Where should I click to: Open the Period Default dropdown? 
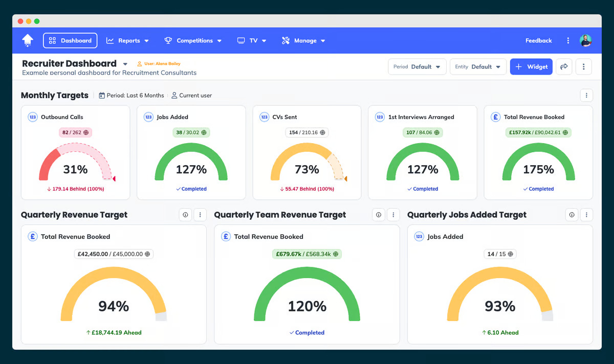point(417,66)
